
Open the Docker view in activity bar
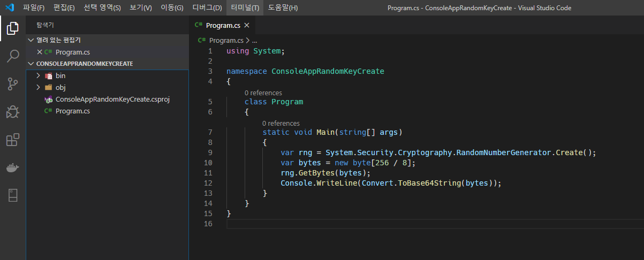tap(13, 168)
